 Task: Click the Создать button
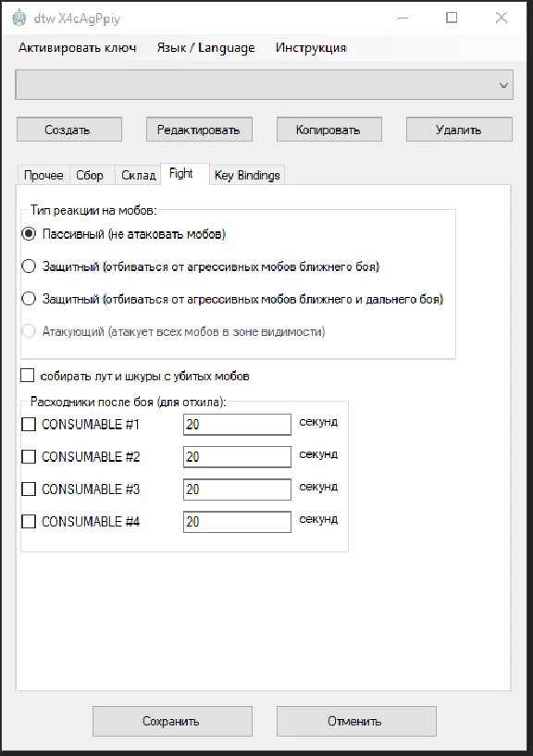tap(69, 130)
